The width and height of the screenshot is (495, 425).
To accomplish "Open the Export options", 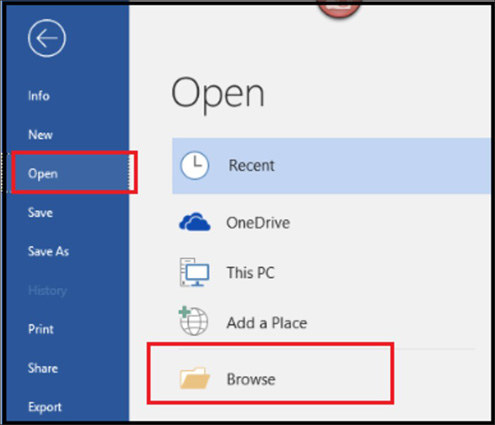I will (x=45, y=407).
